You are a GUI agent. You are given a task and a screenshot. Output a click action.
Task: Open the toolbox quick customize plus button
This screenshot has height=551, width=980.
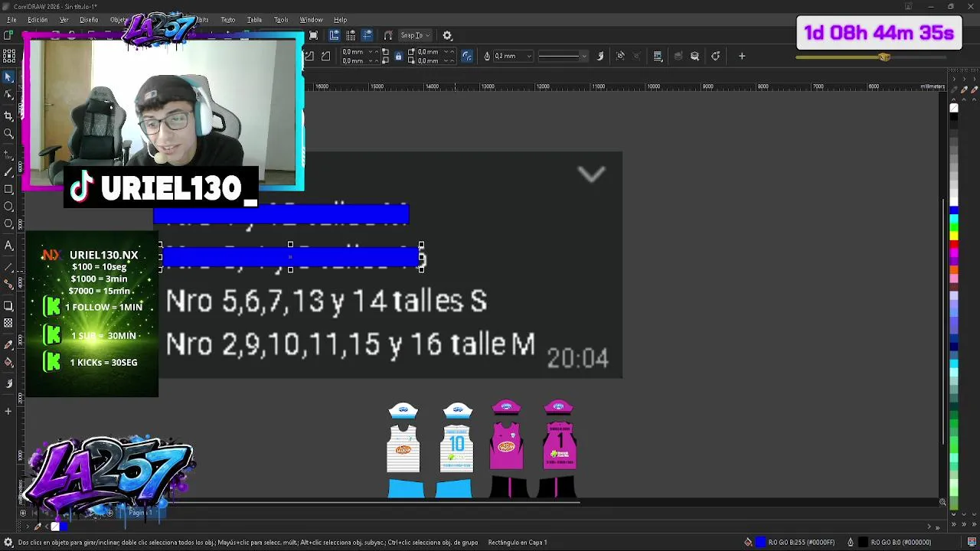coord(8,412)
